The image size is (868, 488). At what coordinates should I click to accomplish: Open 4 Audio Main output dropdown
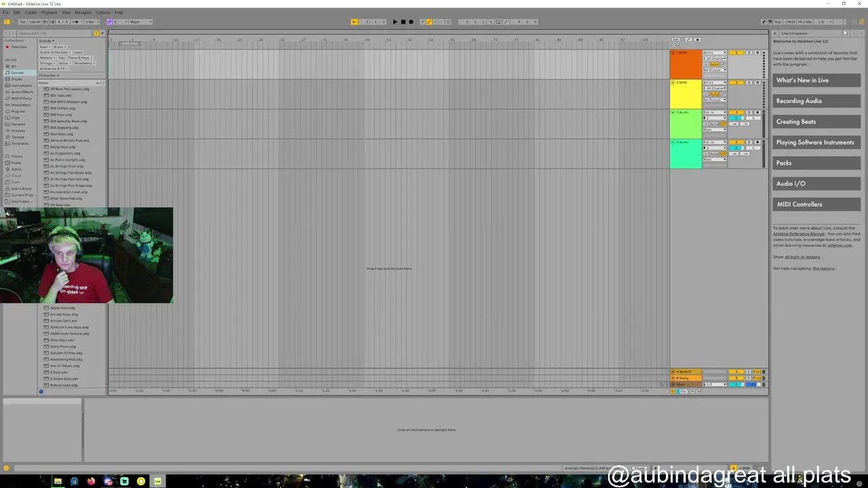click(x=715, y=159)
